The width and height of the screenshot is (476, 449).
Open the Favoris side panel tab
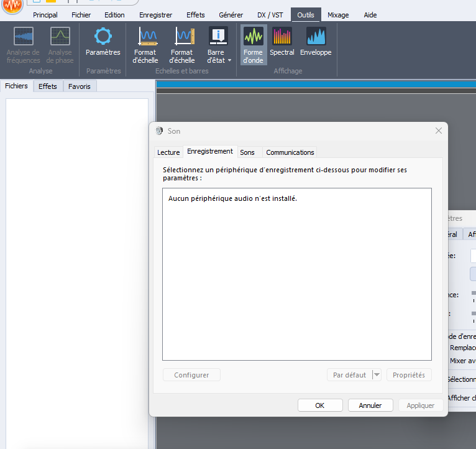80,86
